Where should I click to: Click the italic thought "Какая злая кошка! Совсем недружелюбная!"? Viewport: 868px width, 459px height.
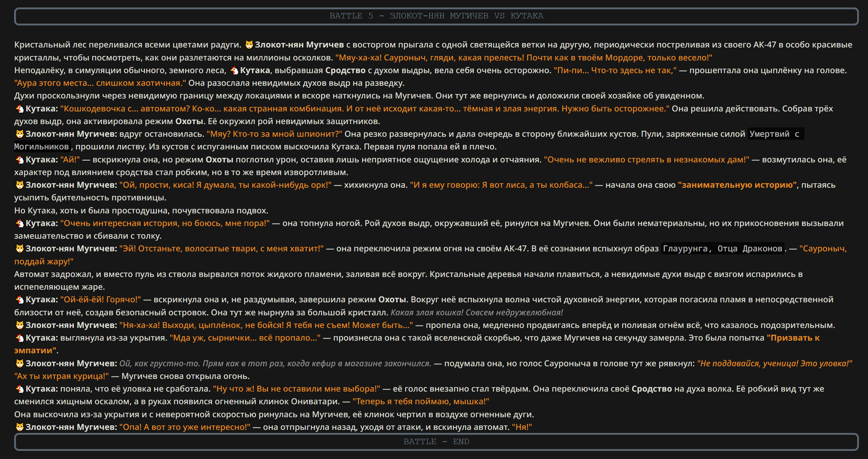click(x=477, y=312)
